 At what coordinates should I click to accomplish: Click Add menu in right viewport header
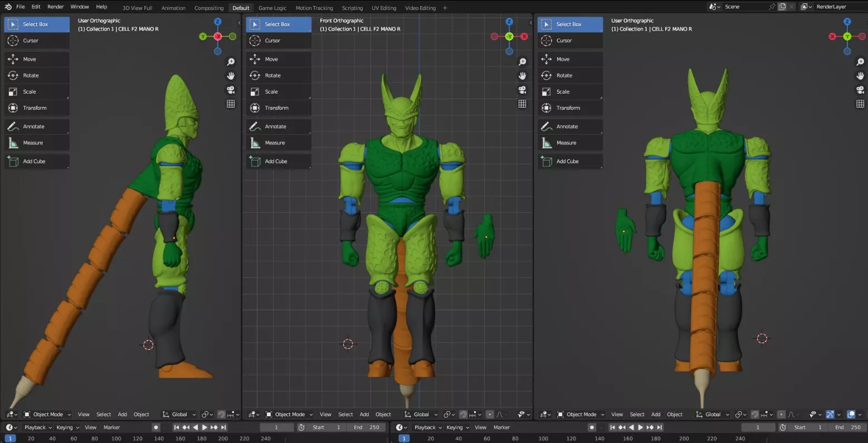656,414
